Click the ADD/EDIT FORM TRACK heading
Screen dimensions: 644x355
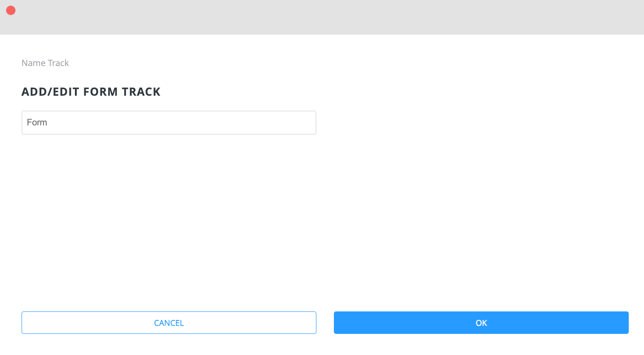pyautogui.click(x=91, y=92)
